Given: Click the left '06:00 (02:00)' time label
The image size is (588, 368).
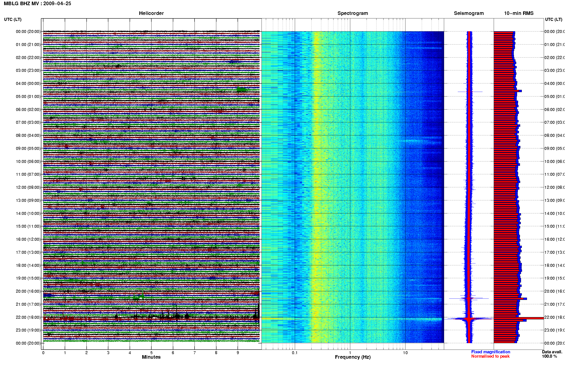Looking at the screenshot, I should point(28,109).
